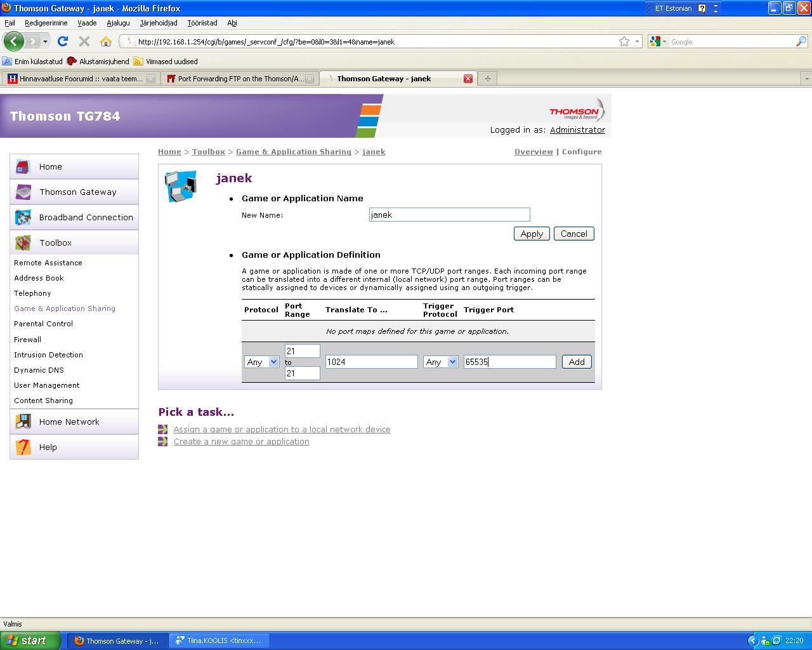Open Firewall in the sidebar
Screen dimensions: 812x650
point(27,340)
